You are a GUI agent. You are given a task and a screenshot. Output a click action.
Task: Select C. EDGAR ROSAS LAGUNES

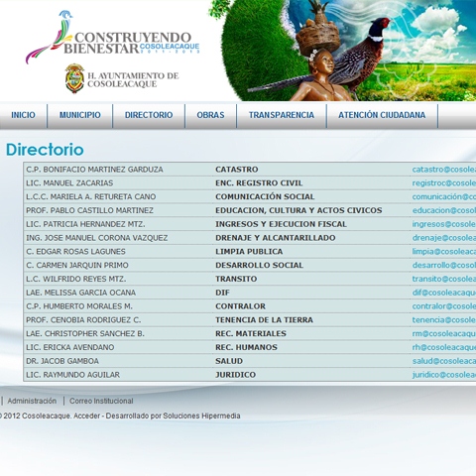click(75, 252)
